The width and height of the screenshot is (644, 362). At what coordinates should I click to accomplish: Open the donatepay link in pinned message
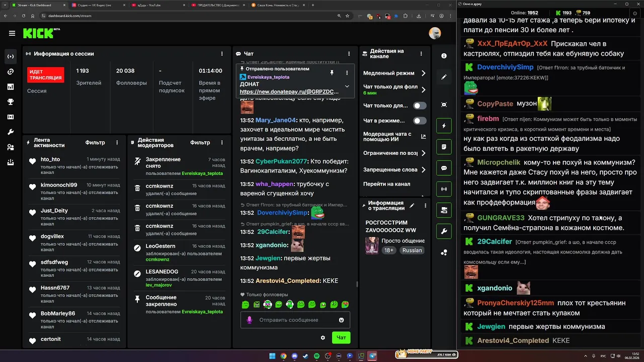pyautogui.click(x=289, y=92)
